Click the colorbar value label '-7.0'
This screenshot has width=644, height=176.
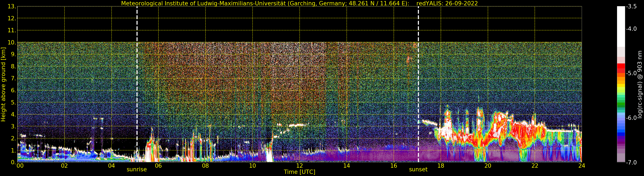click(631, 162)
